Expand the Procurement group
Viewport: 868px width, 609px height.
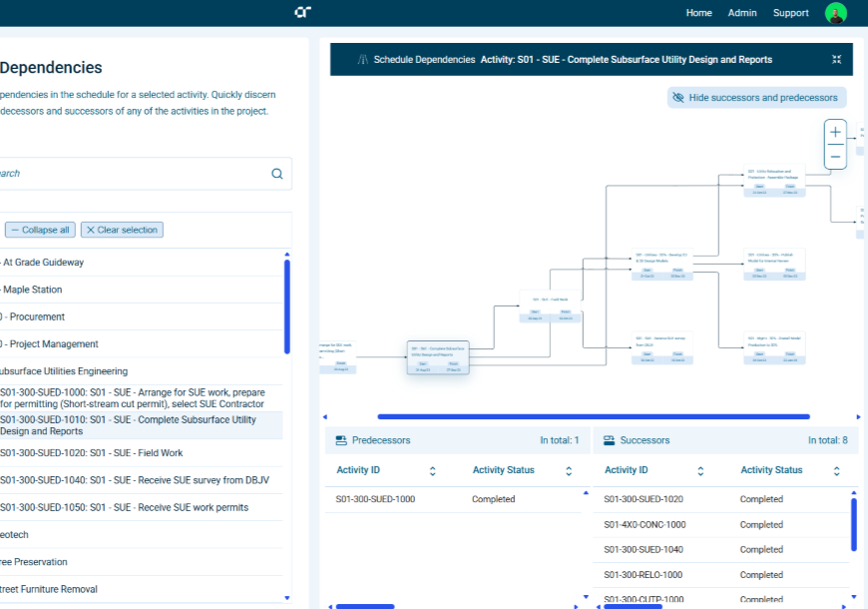point(141,316)
